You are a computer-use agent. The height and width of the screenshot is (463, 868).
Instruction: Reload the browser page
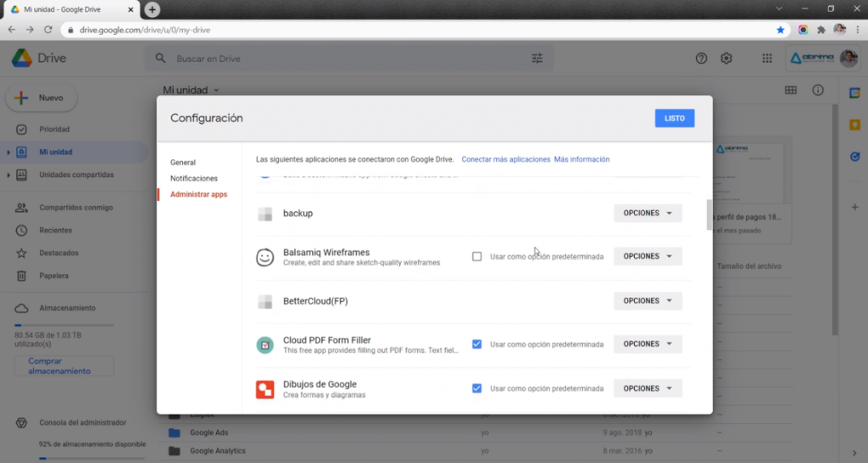pyautogui.click(x=48, y=30)
